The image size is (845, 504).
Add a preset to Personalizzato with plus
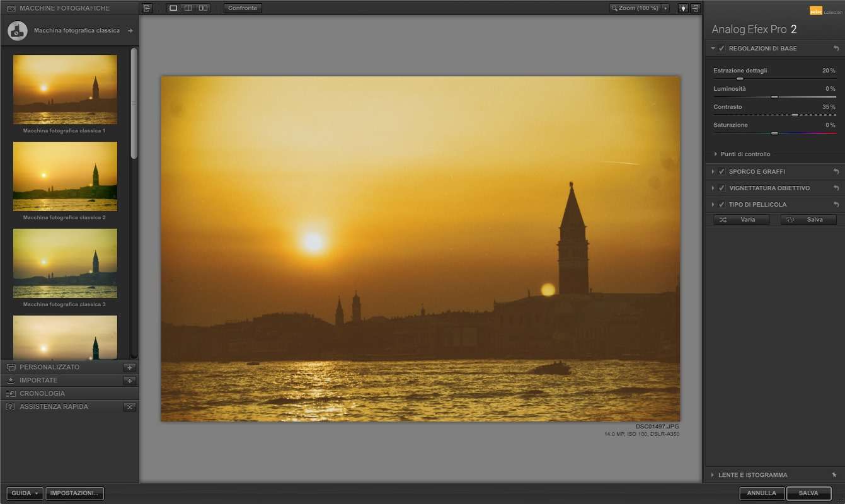tap(130, 367)
